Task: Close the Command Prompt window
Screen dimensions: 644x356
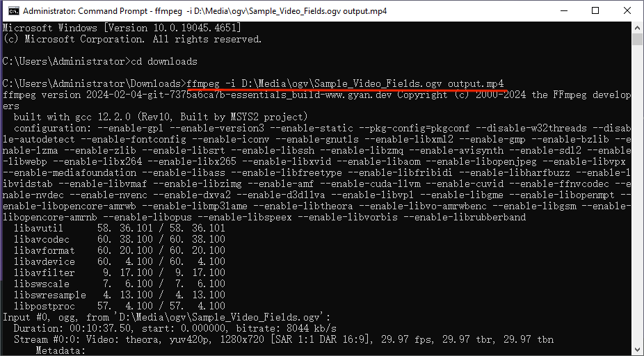Action: tap(627, 10)
